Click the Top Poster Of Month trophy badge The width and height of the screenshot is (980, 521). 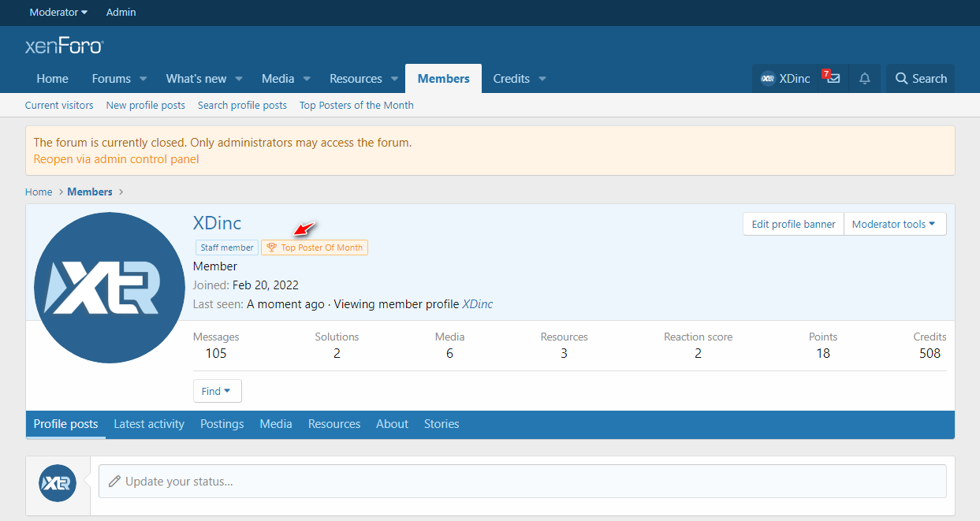coord(315,247)
